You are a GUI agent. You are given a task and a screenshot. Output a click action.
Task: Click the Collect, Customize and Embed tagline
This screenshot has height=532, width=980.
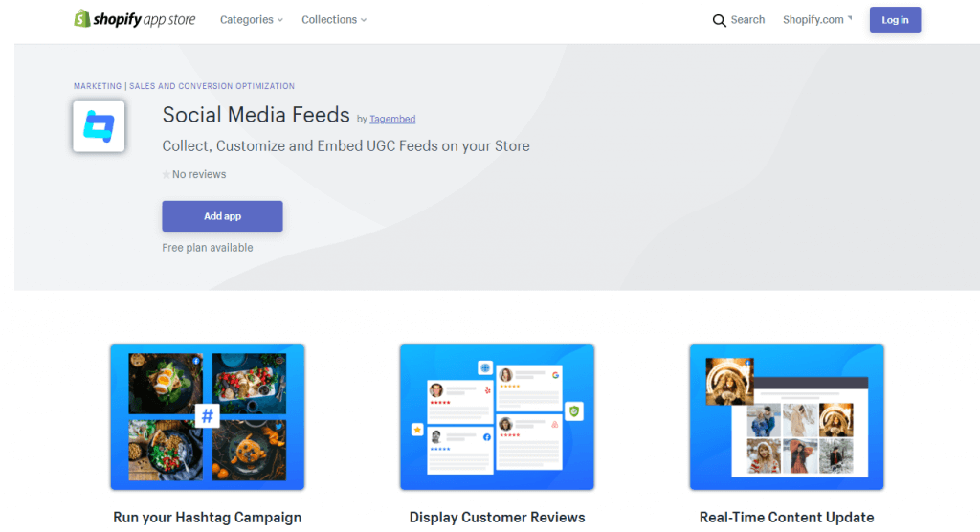tap(345, 146)
